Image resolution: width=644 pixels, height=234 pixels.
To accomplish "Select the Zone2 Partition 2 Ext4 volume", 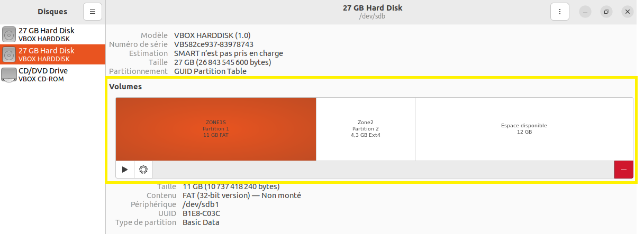I will tap(365, 129).
